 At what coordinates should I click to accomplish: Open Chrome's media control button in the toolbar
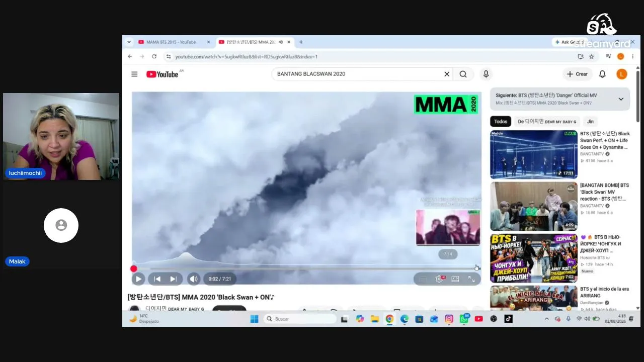(608, 56)
